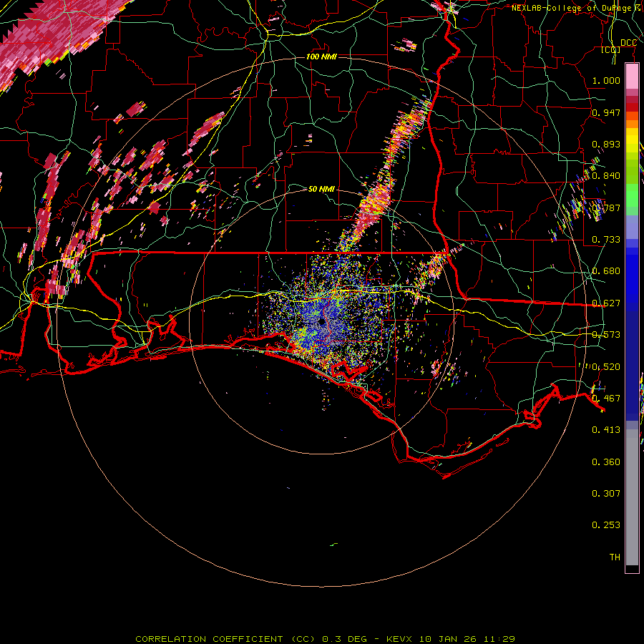Select the 0.733 scale value
Screen dimensions: 644x644
tap(606, 240)
